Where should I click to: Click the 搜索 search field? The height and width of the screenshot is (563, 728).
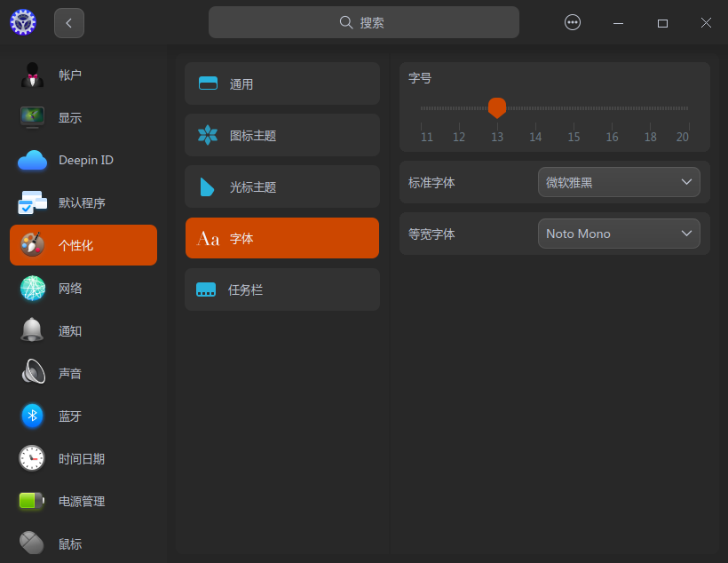click(363, 21)
